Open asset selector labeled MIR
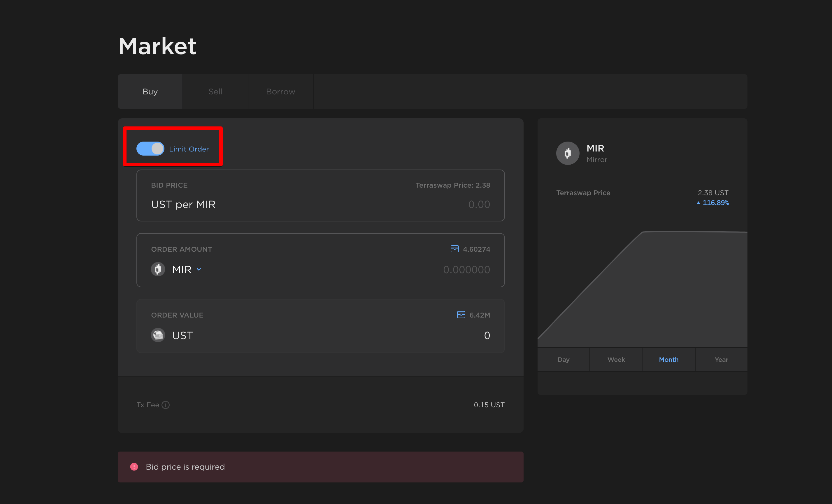 coord(182,269)
